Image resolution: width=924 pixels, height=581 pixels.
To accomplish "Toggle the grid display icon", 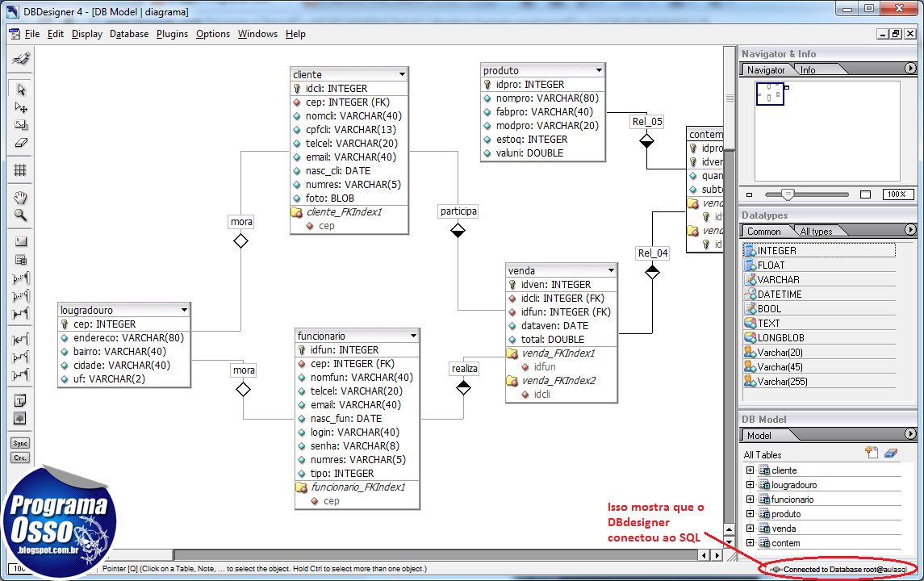I will (21, 170).
